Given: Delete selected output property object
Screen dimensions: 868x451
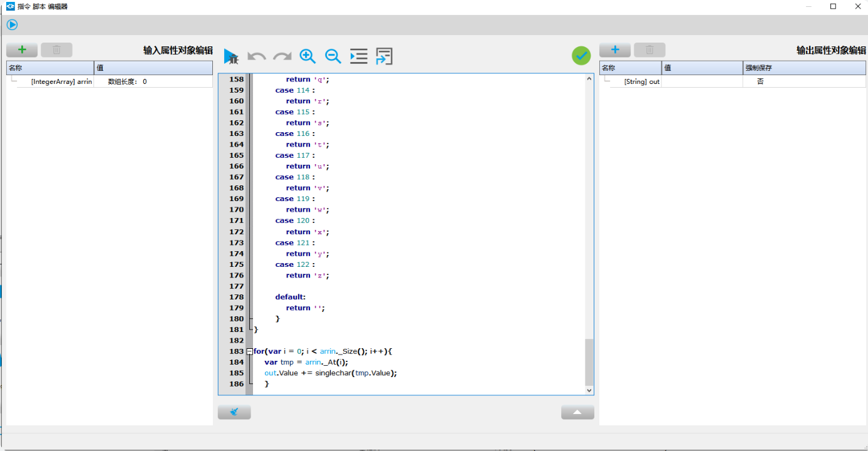Looking at the screenshot, I should 649,50.
